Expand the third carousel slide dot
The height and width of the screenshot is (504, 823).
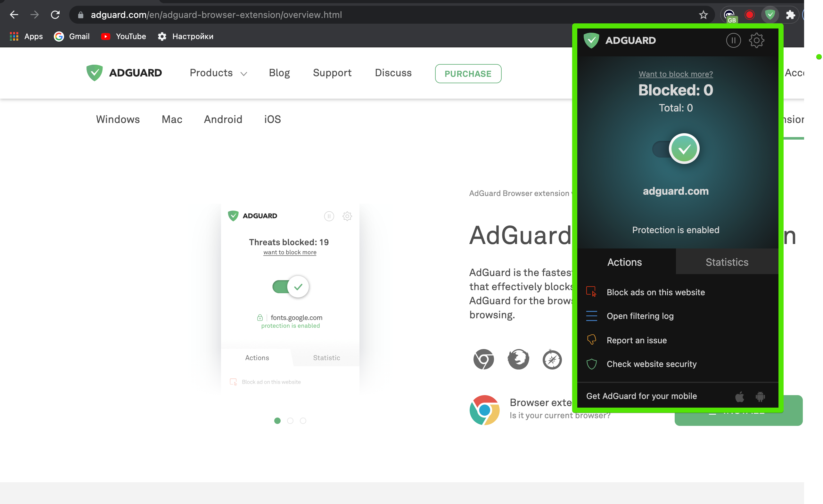[x=303, y=421]
